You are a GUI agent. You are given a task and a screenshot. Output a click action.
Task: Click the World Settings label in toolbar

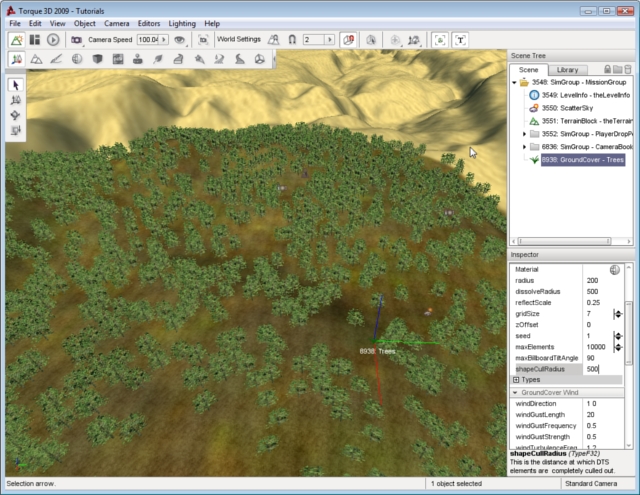[240, 40]
